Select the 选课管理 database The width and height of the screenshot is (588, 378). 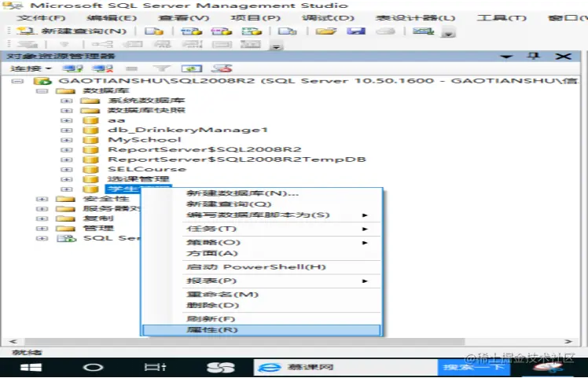point(138,179)
